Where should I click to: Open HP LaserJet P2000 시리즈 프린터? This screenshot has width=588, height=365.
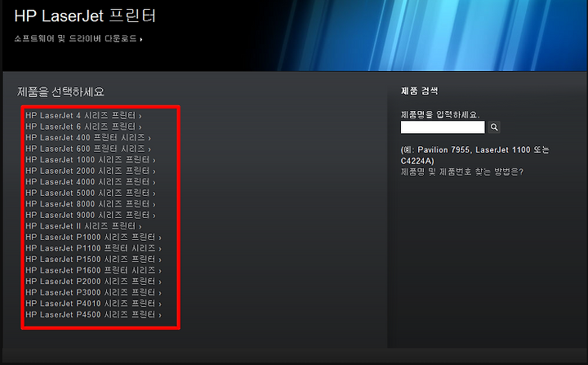point(93,282)
